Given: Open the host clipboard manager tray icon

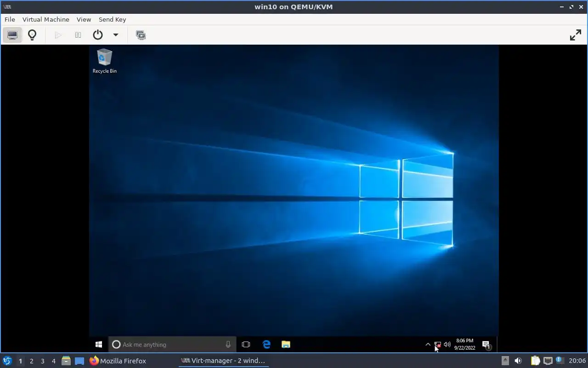Looking at the screenshot, I should (x=535, y=361).
